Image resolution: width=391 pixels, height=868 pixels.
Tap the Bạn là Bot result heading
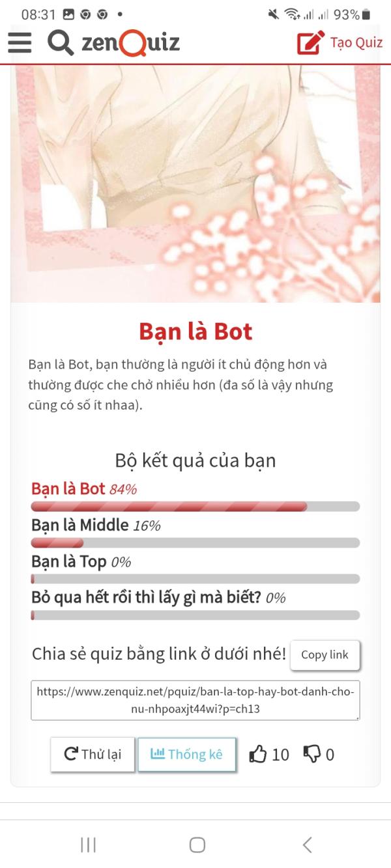[x=195, y=331]
